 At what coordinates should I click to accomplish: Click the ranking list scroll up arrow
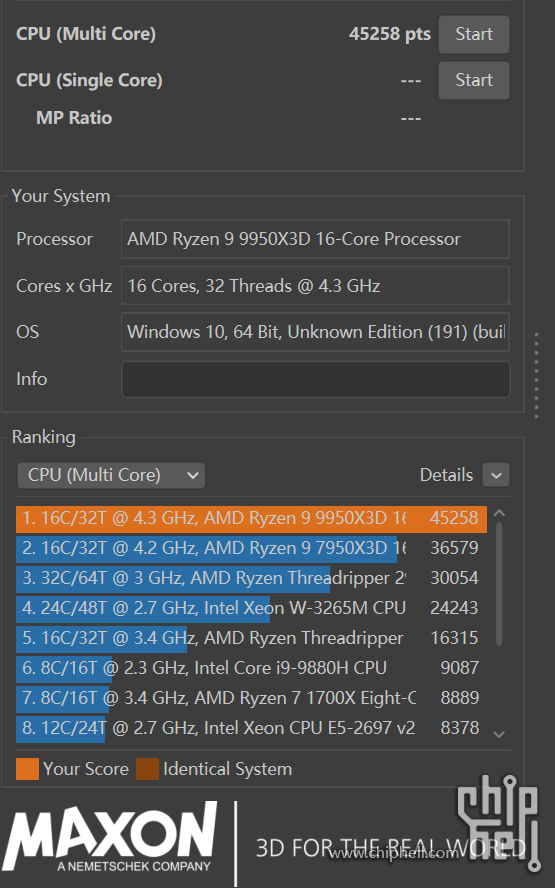point(499,513)
